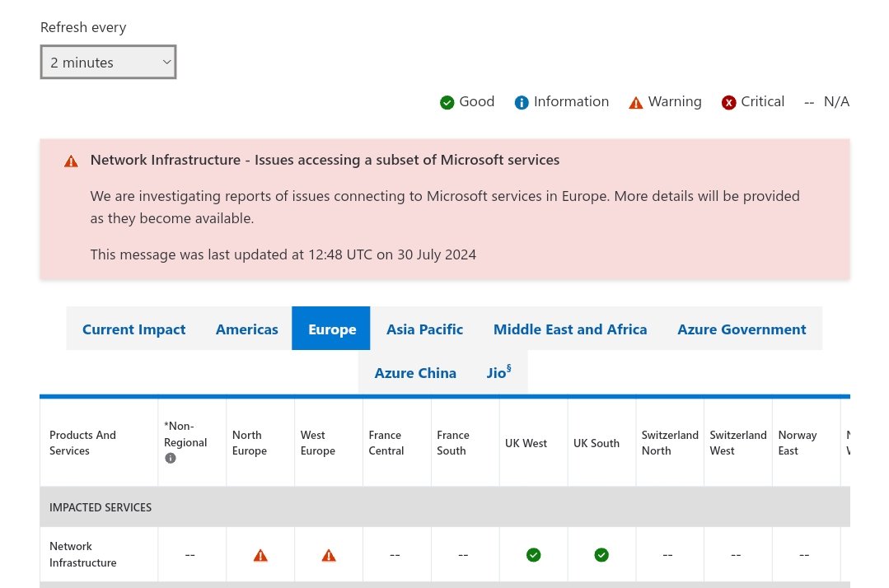Click the IMPACTED SERVICES section row

pos(445,507)
